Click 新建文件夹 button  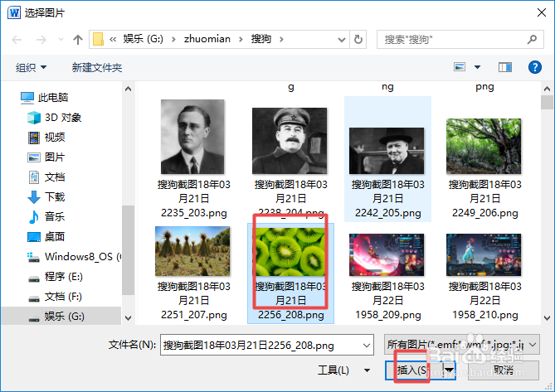[x=97, y=67]
